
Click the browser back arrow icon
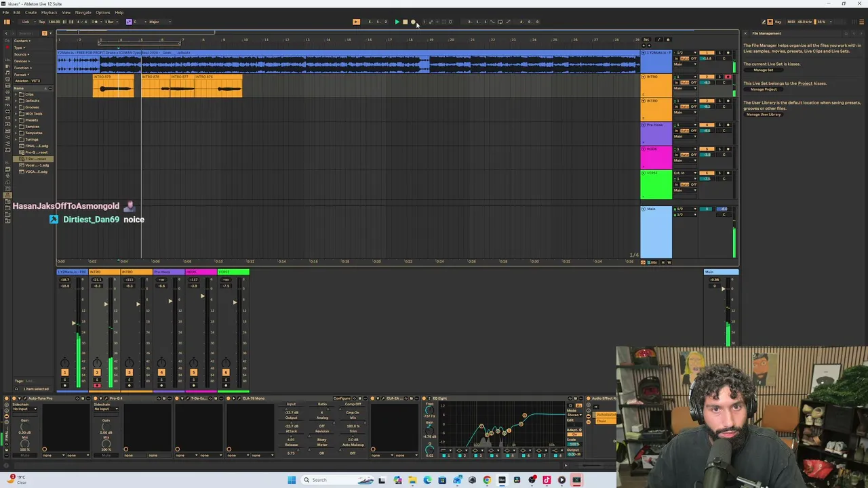(x=5, y=33)
